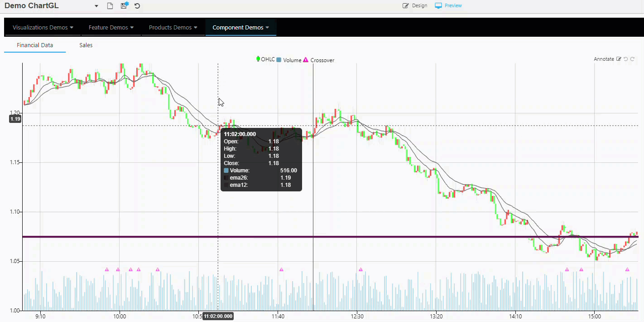Switch to Design mode
The width and height of the screenshot is (644, 322).
pyautogui.click(x=415, y=5)
